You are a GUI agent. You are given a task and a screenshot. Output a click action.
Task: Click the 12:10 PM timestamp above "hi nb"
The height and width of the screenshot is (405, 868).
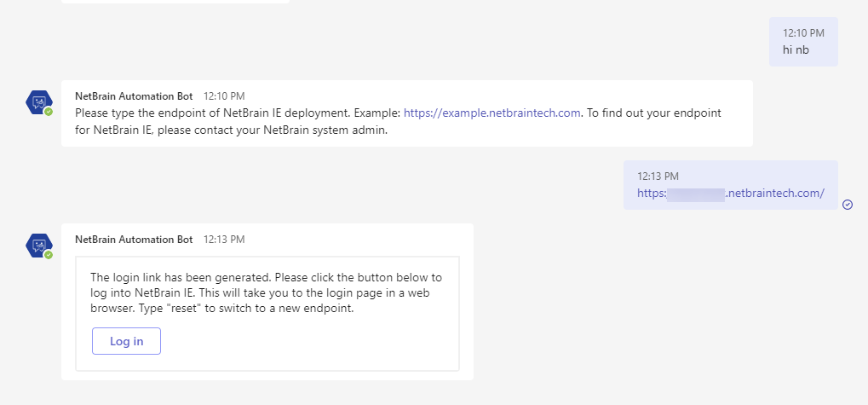[x=803, y=33]
